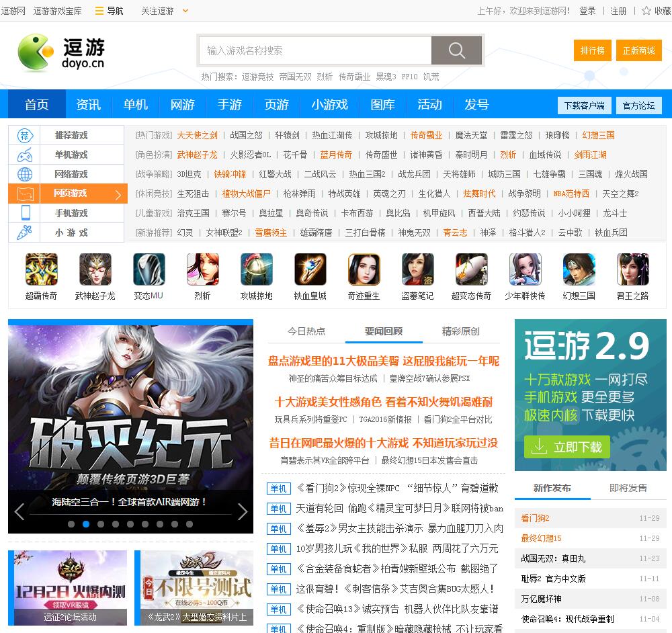The image size is (672, 633).
Task: Open the 单机 nav tab
Action: pyautogui.click(x=136, y=104)
